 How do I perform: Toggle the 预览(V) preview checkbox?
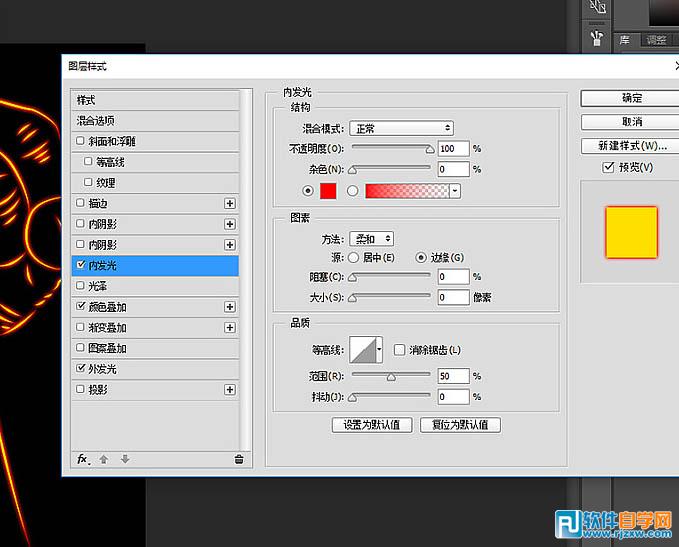tap(608, 167)
